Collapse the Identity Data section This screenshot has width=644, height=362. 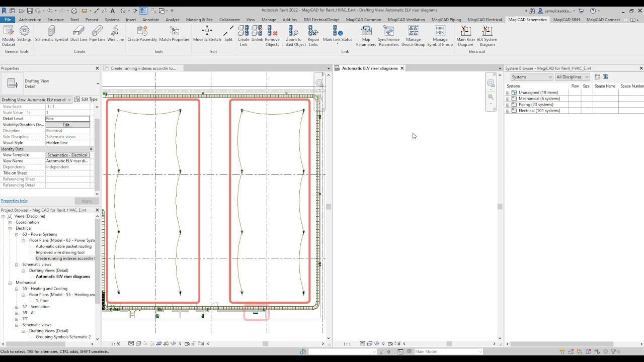click(x=91, y=149)
